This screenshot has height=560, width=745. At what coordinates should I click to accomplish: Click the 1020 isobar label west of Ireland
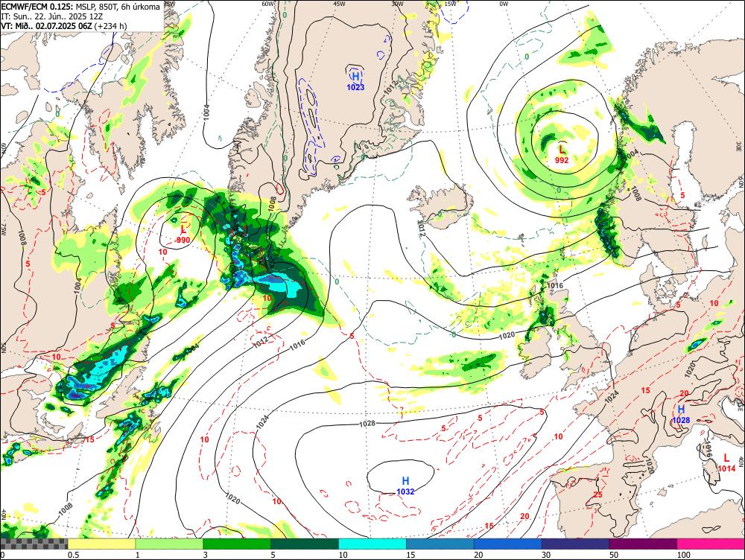click(507, 336)
